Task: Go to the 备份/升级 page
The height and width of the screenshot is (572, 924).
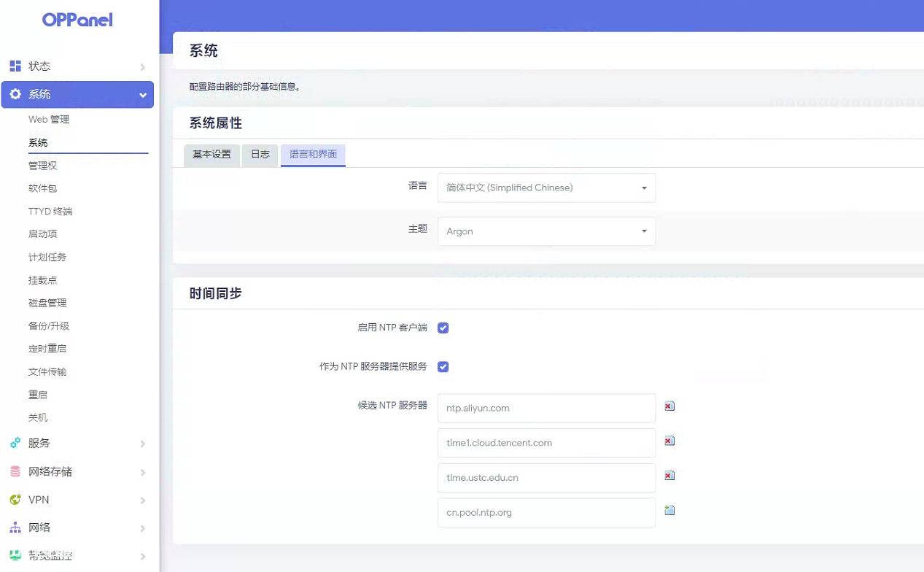Action: coord(49,326)
